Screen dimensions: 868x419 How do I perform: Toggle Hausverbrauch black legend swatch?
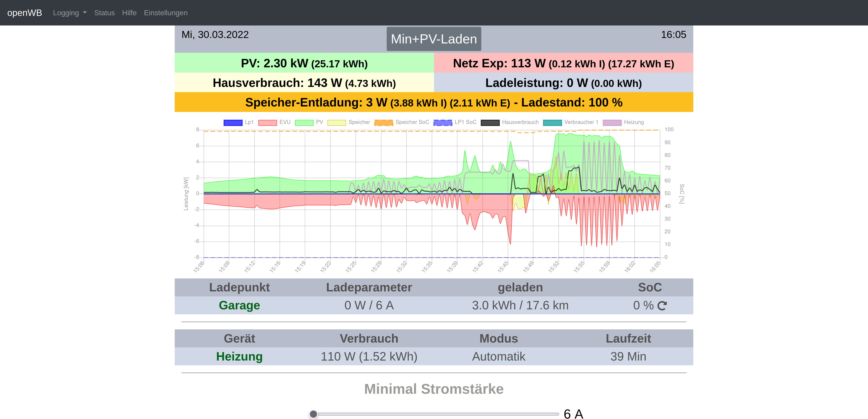[x=490, y=122]
